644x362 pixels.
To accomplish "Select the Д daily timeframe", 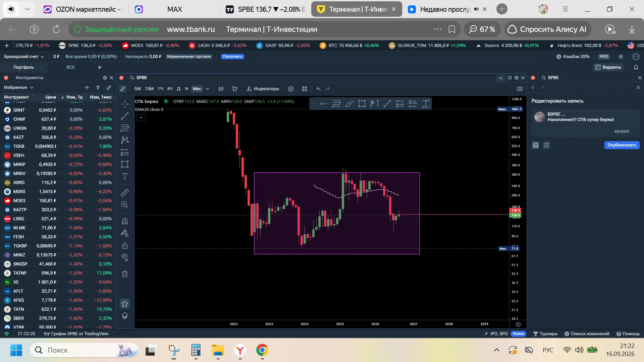I will point(178,89).
